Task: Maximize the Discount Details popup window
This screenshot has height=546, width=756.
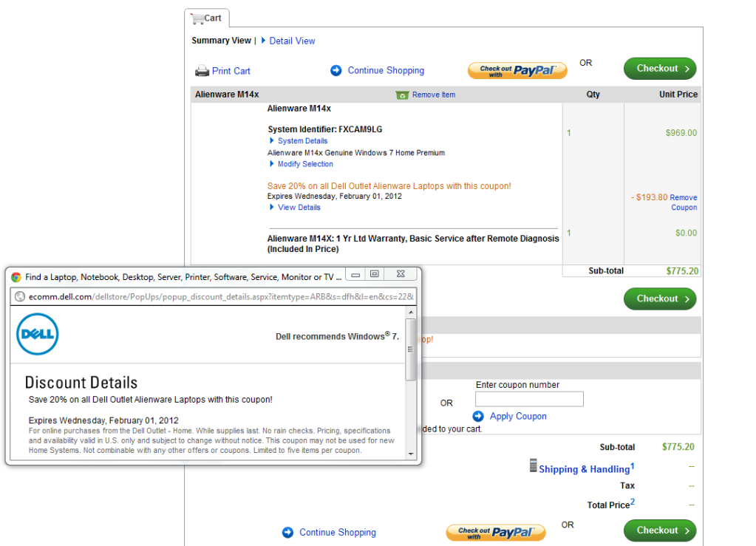Action: point(374,274)
